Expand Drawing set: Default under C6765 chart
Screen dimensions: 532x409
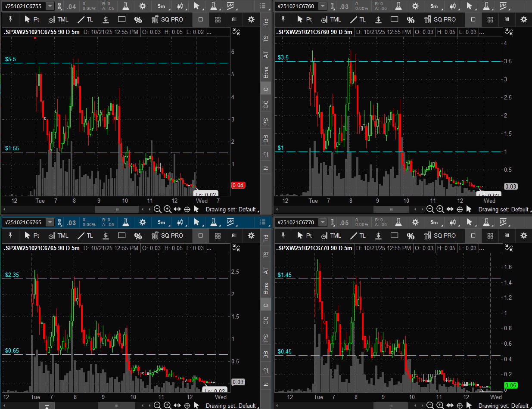click(x=230, y=406)
